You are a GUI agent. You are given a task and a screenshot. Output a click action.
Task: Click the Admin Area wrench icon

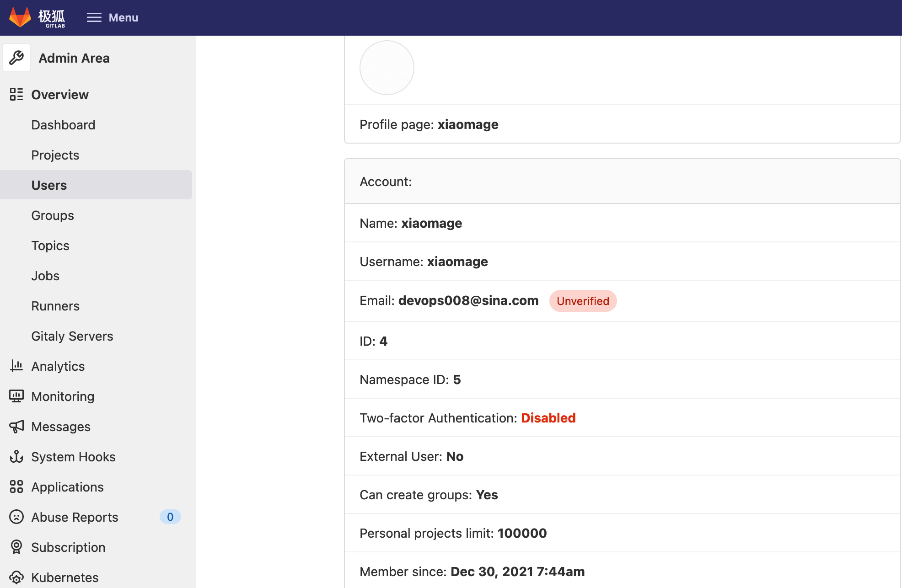16,58
